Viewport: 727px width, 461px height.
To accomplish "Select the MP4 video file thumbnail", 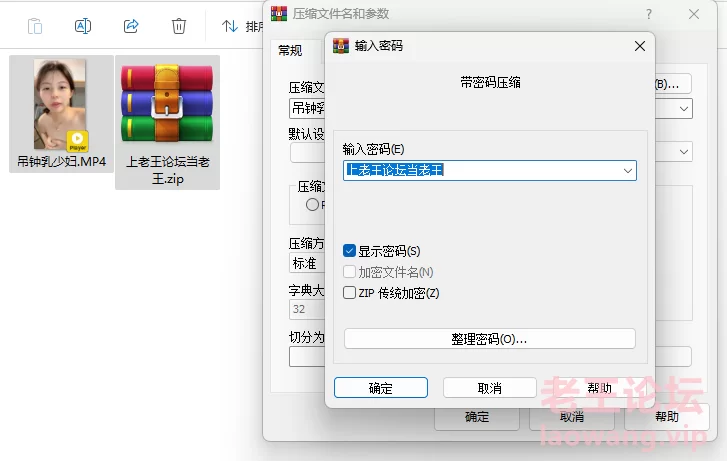I will tap(59, 104).
